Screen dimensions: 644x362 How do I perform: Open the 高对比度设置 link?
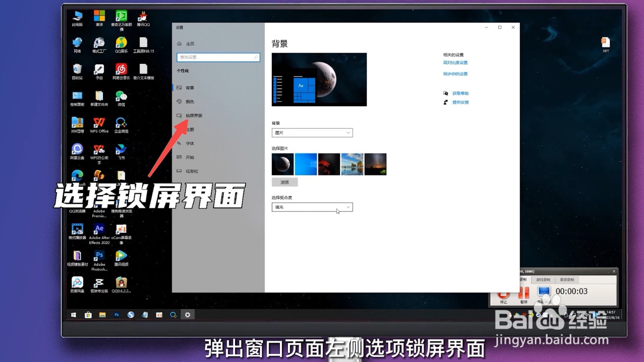coord(456,62)
